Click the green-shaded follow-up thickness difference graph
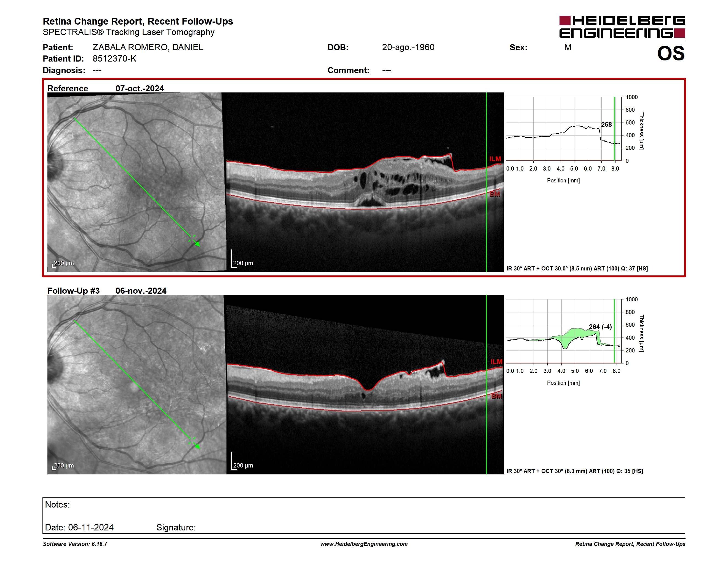 [x=564, y=331]
